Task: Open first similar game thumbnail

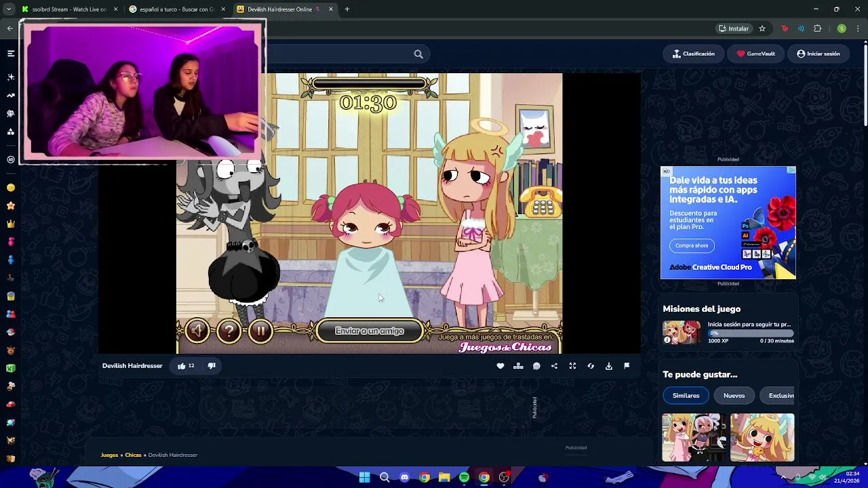Action: coord(694,438)
